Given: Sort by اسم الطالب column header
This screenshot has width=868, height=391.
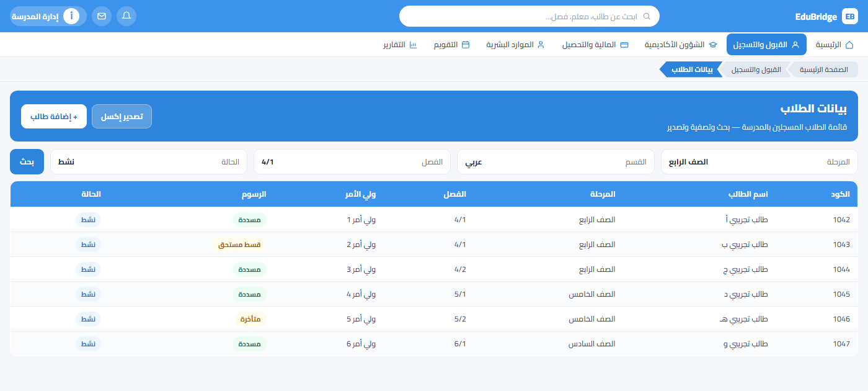Looking at the screenshot, I should coord(748,194).
